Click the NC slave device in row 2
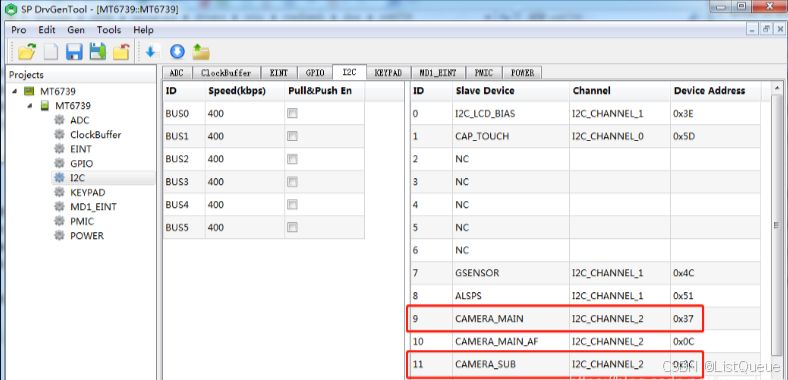This screenshot has width=788, height=380. coord(511,159)
